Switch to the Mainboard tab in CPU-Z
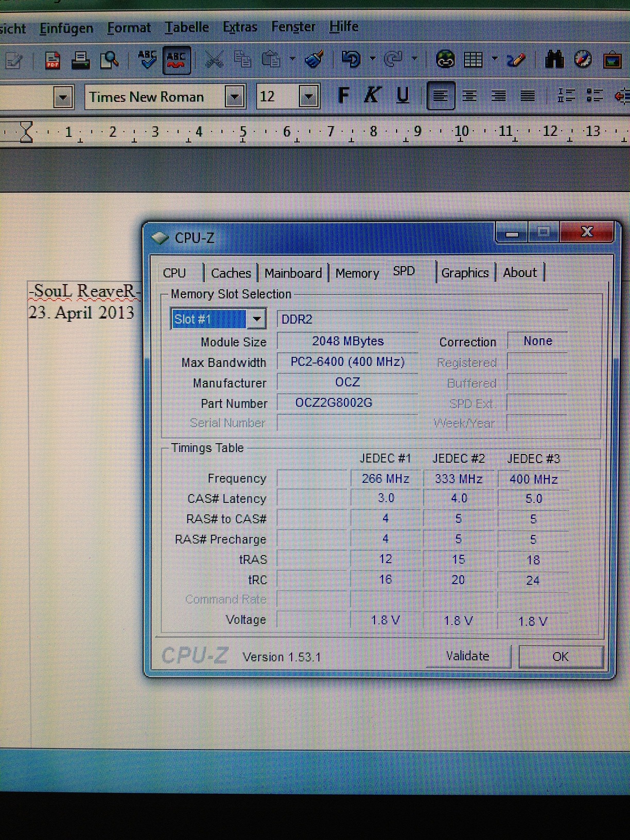Image resolution: width=630 pixels, height=840 pixels. [293, 273]
